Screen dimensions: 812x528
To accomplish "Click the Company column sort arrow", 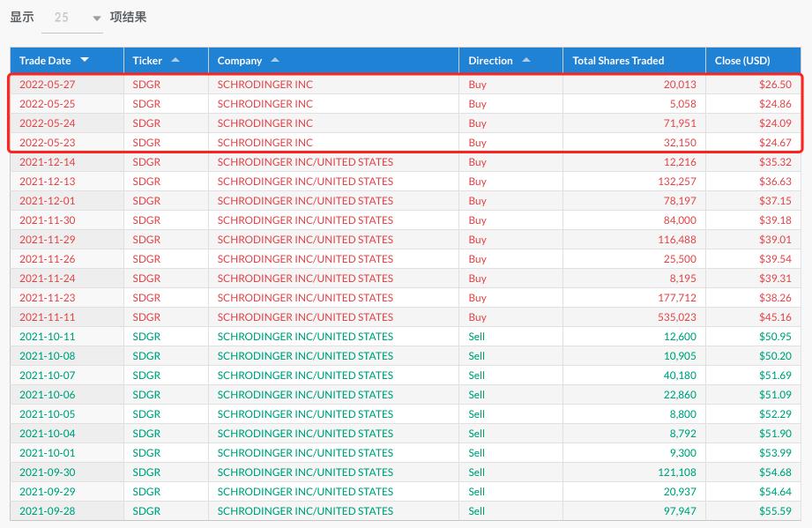I will [275, 60].
